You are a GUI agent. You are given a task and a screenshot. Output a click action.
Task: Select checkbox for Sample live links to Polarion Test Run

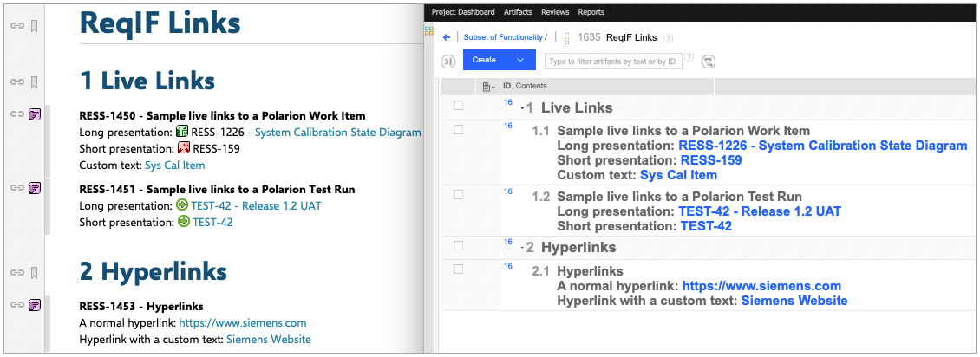(x=458, y=194)
